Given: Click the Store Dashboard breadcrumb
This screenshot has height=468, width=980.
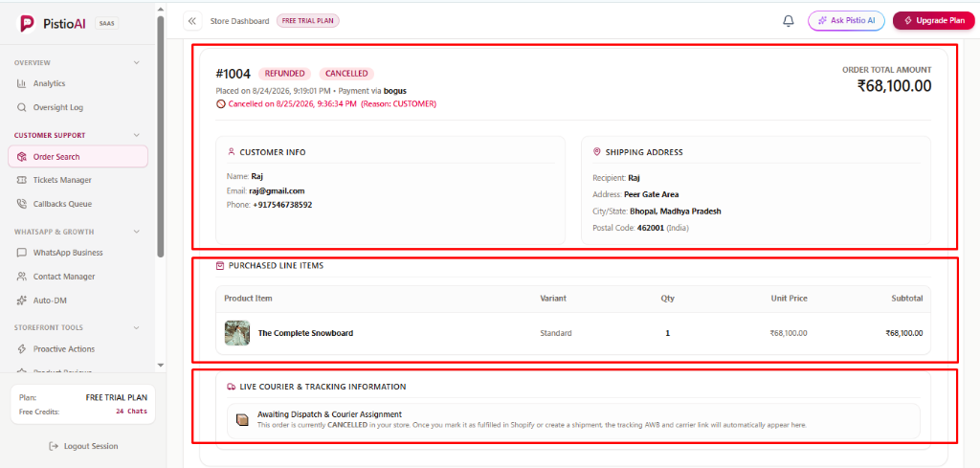Looking at the screenshot, I should click(x=239, y=21).
